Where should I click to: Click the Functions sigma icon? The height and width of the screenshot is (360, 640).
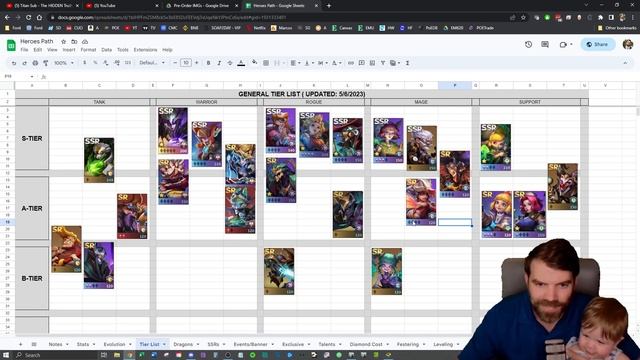(407, 63)
